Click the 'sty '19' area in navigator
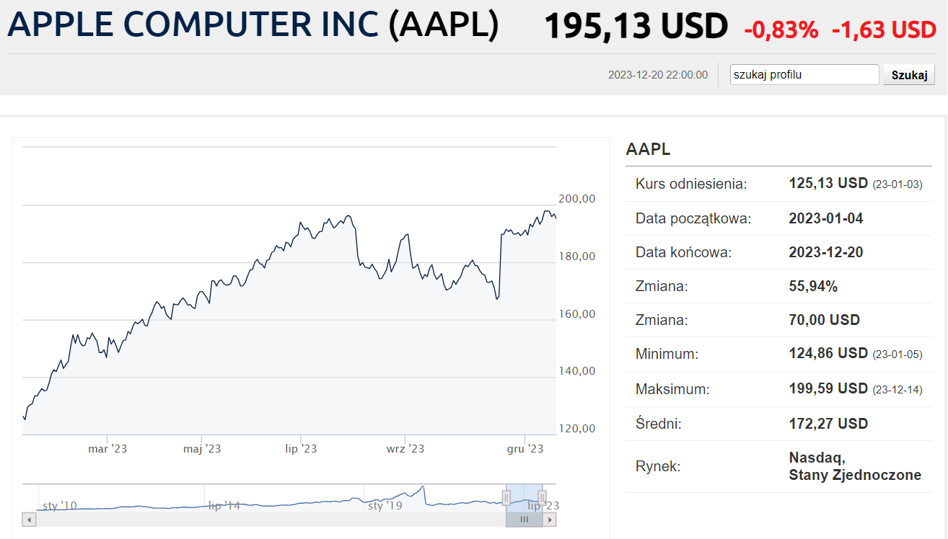 385,506
